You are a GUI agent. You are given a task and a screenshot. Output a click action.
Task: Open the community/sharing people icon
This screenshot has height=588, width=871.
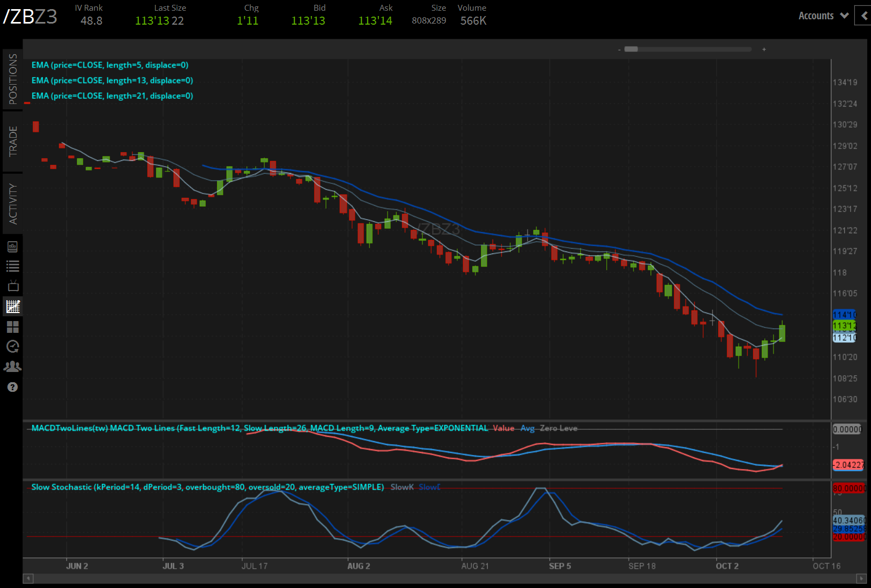(x=12, y=366)
